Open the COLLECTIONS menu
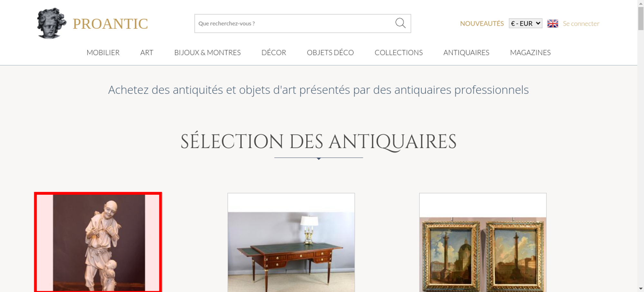 pyautogui.click(x=399, y=52)
